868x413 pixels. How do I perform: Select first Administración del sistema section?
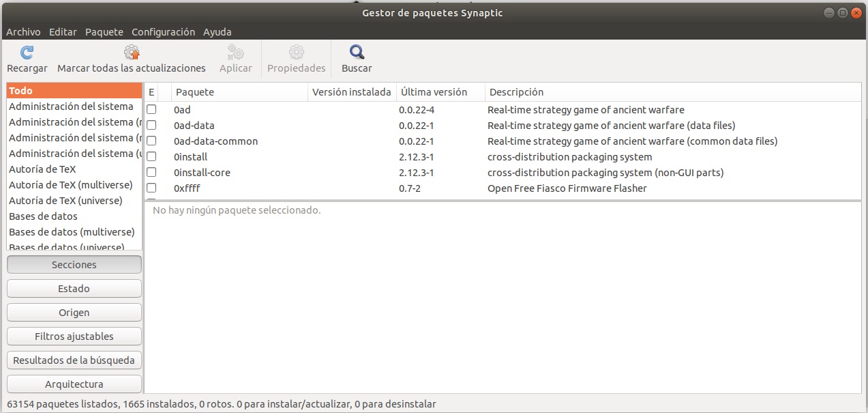[74, 106]
